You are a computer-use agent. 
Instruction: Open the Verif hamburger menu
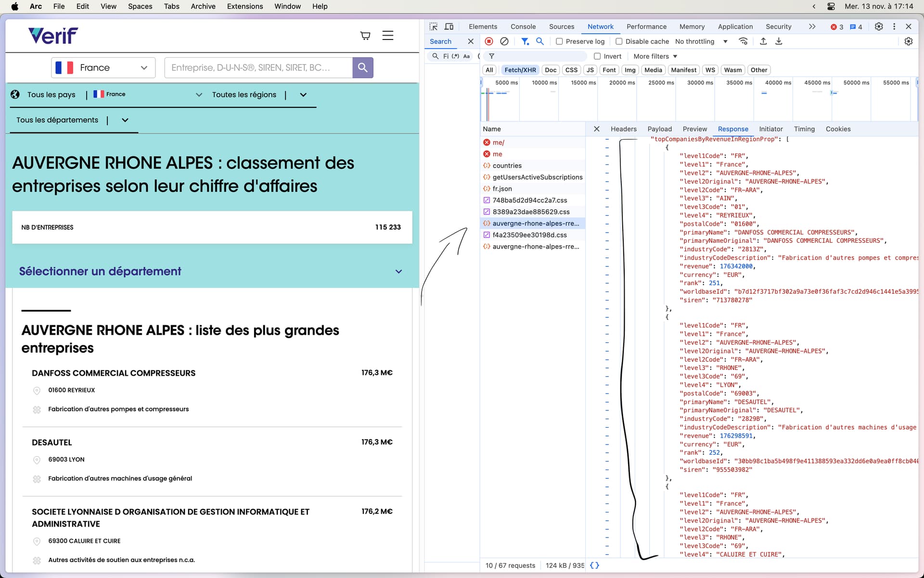[x=388, y=36]
